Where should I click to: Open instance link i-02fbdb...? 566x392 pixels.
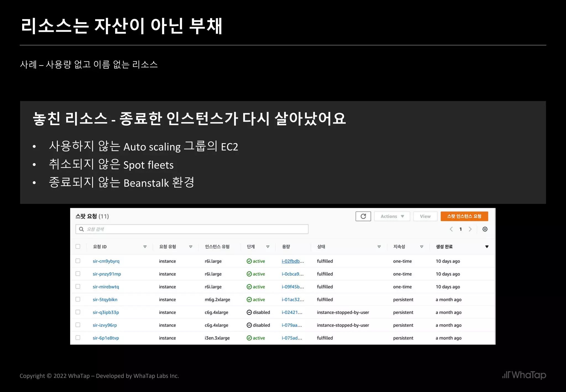click(x=293, y=261)
